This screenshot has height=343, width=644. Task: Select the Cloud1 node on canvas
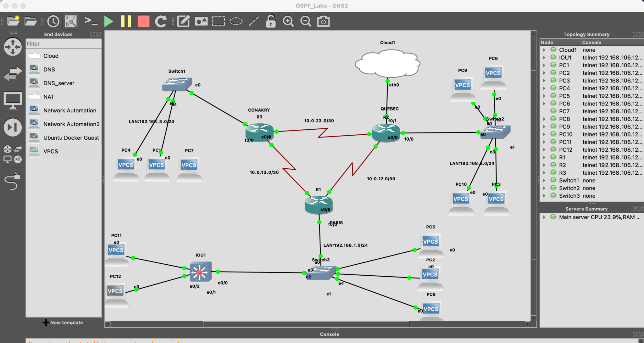pyautogui.click(x=387, y=64)
